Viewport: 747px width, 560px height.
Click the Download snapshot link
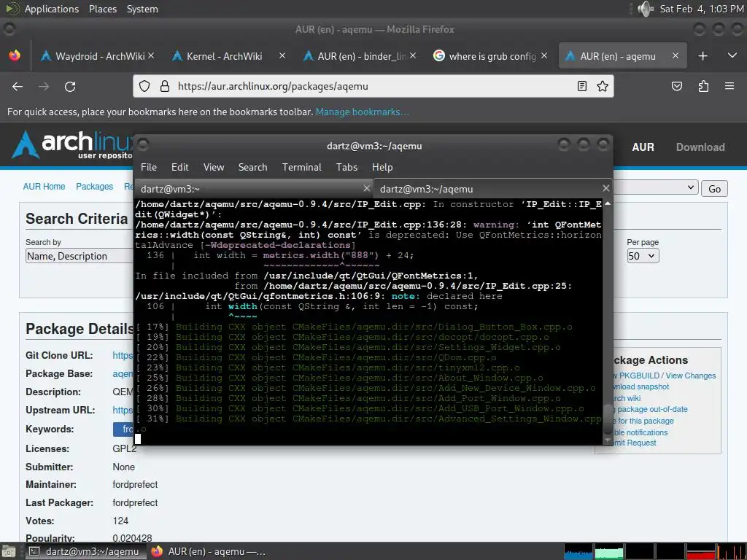[640, 386]
